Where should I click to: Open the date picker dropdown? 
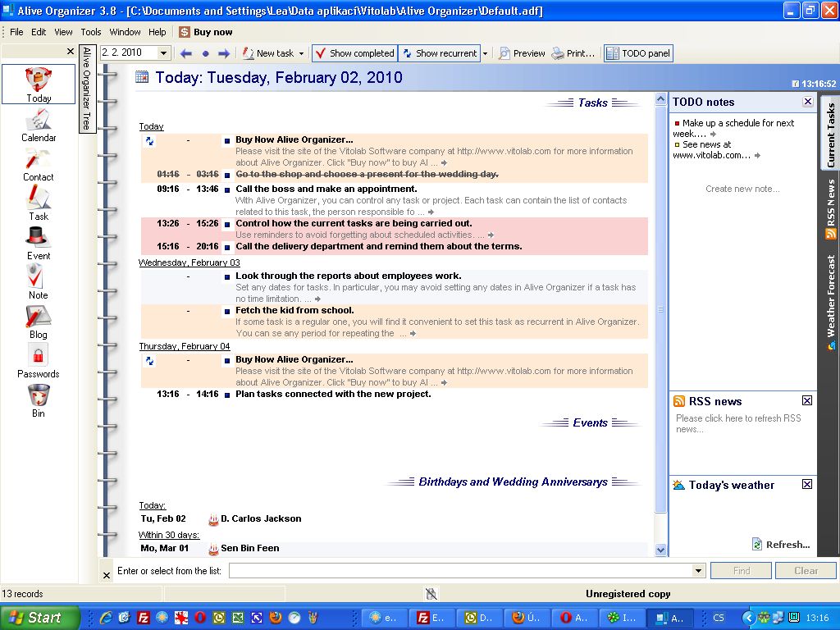164,52
